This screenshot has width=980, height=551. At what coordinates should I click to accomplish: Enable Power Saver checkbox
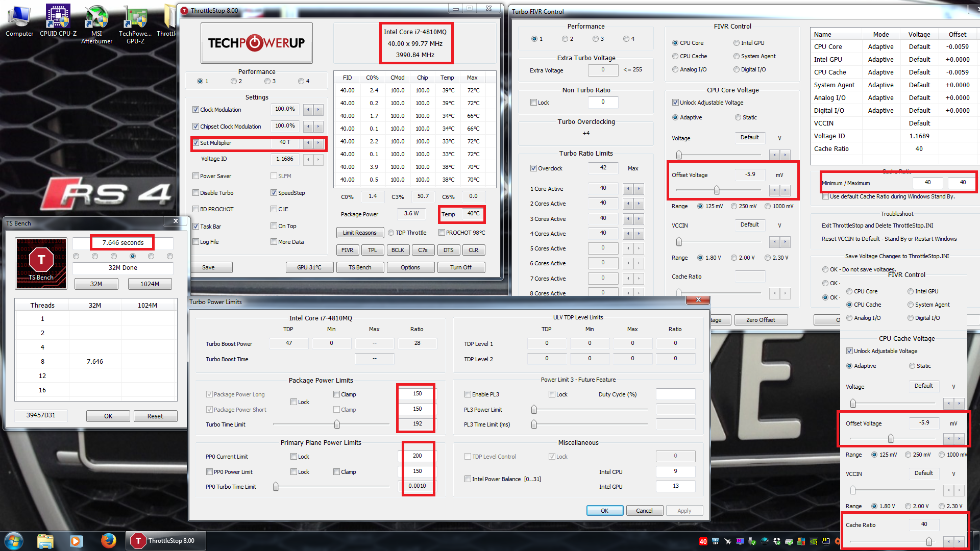pyautogui.click(x=195, y=176)
